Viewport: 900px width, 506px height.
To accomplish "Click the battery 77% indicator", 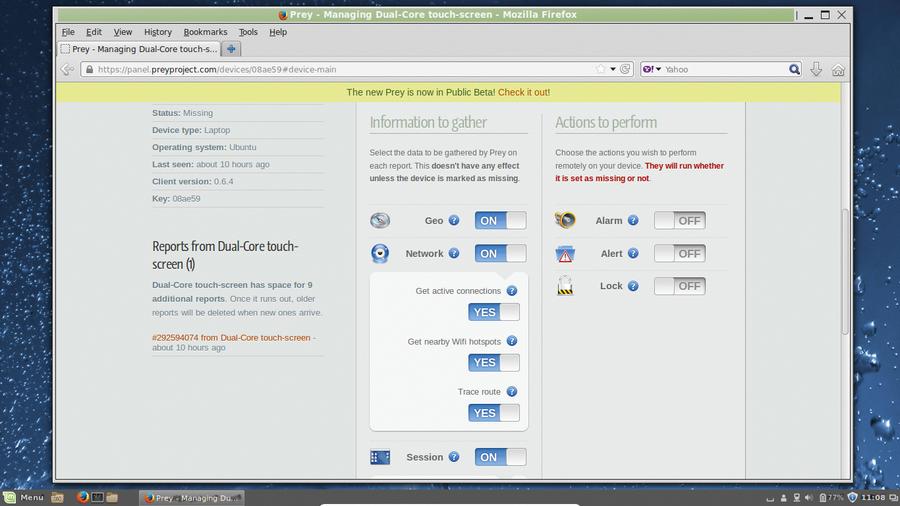I will (x=831, y=497).
